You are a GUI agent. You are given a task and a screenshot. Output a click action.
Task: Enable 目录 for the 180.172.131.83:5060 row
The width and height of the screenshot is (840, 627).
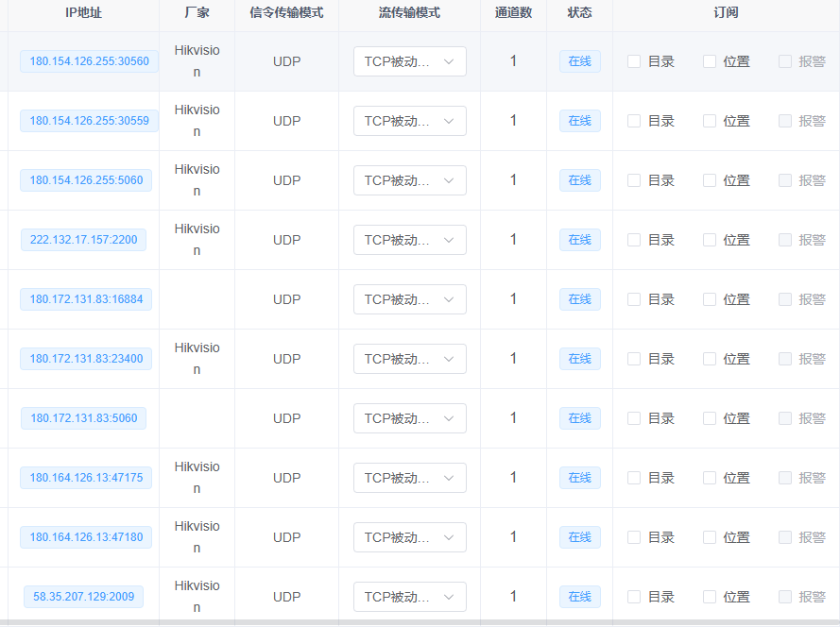coord(633,418)
